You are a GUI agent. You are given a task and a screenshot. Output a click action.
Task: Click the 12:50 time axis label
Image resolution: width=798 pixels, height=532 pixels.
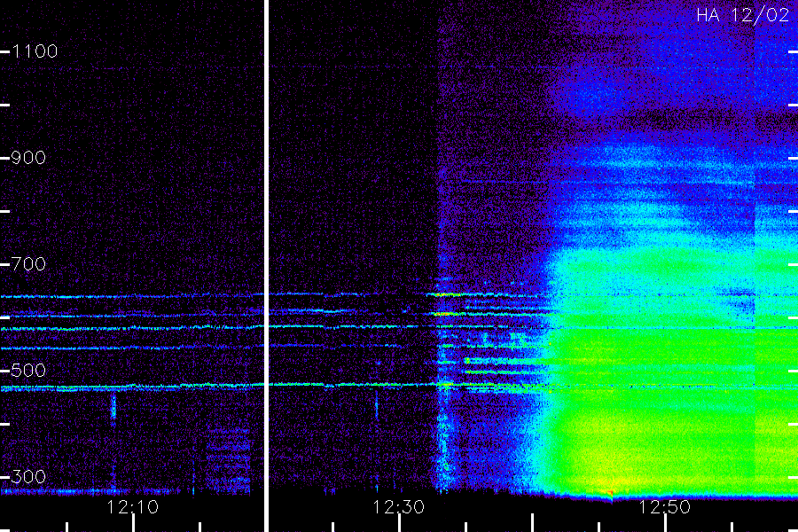[664, 507]
